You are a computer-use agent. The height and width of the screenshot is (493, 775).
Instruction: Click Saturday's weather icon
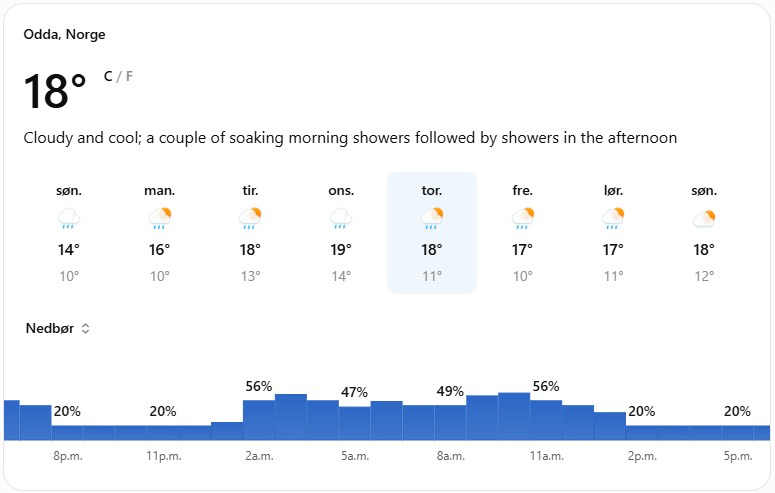point(613,218)
